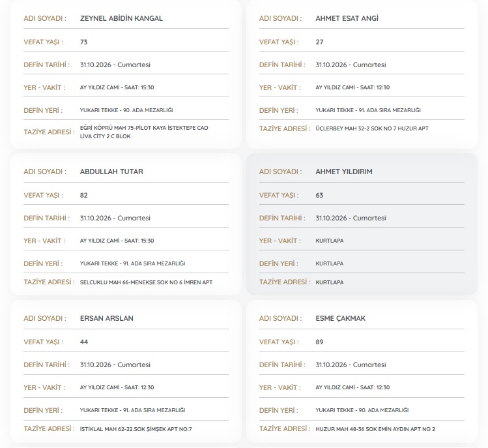Select age 63 in Ahmet Yıldırım card
The height and width of the screenshot is (448, 488).
point(319,196)
